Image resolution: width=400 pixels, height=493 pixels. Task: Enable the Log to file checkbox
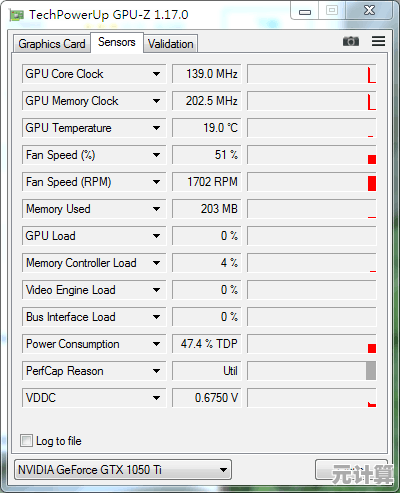(x=26, y=440)
